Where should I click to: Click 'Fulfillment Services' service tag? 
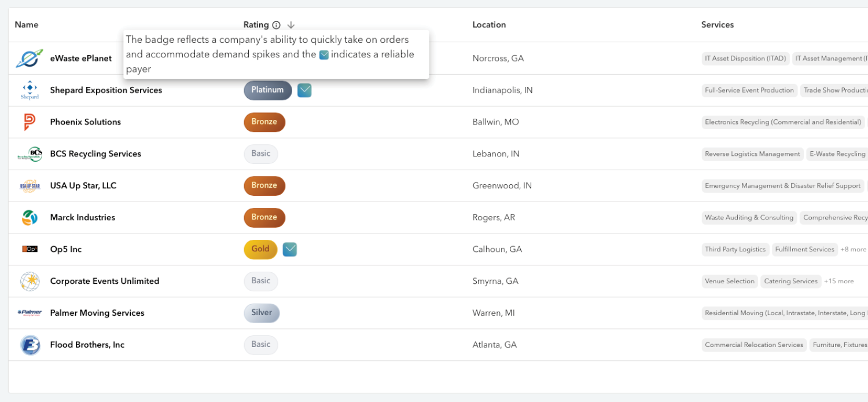pyautogui.click(x=805, y=250)
